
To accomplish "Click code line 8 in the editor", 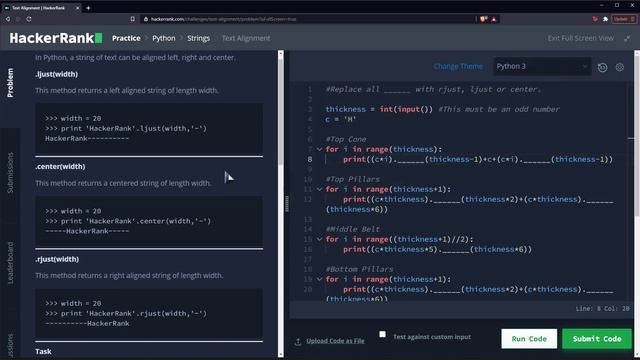I will [469, 159].
